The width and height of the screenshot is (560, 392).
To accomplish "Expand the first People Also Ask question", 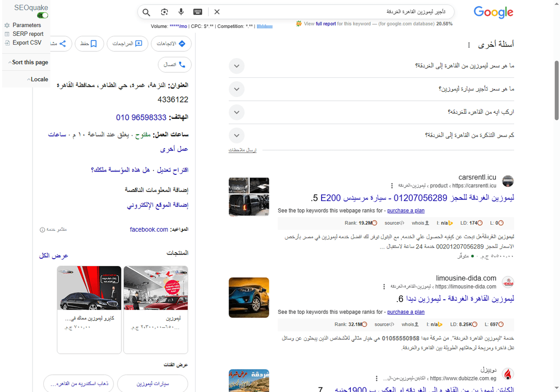I will (237, 66).
